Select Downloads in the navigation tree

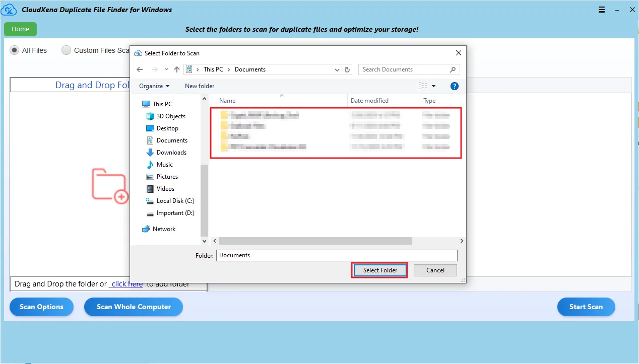point(171,153)
